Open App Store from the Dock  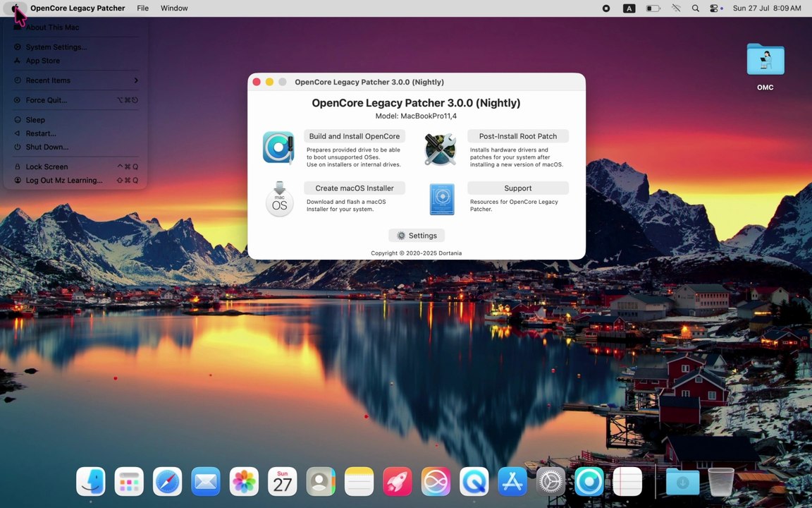click(512, 481)
